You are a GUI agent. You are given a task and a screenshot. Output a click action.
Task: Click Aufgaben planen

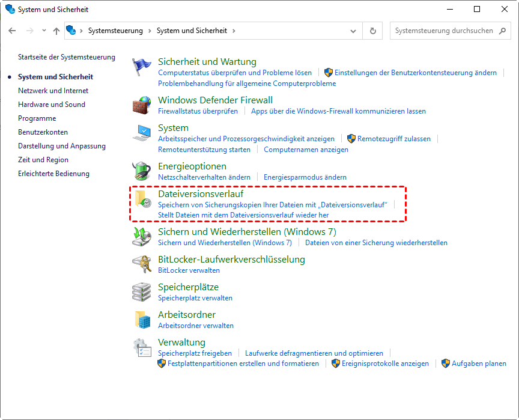[x=479, y=364]
